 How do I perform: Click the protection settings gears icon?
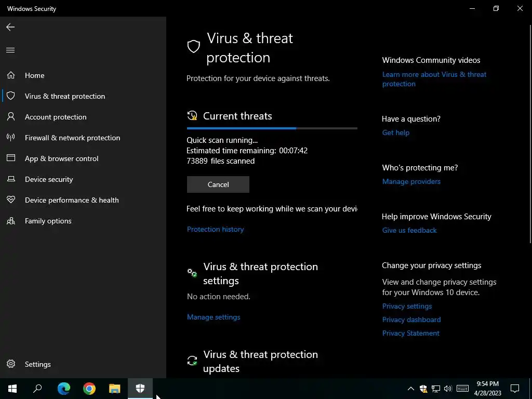[192, 272]
